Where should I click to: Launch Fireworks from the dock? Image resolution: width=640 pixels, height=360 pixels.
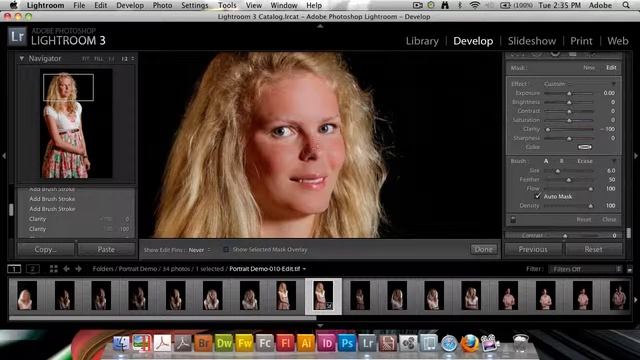(x=244, y=343)
